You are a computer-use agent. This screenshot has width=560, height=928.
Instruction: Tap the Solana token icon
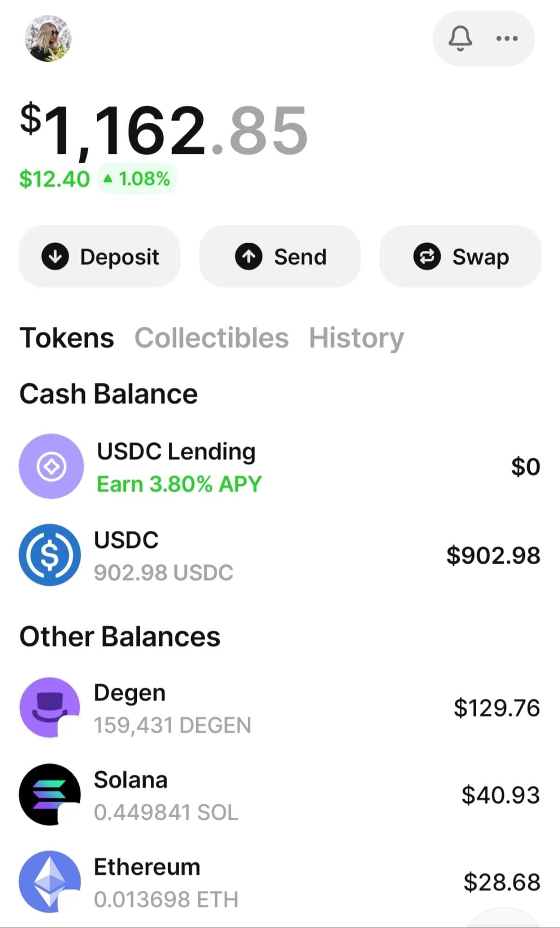point(50,794)
